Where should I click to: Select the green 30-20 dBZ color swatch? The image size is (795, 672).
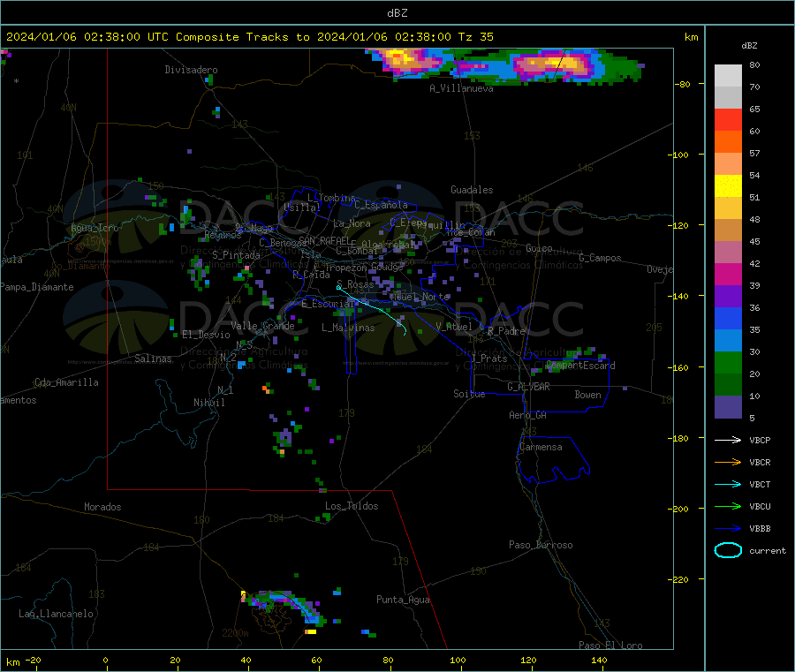point(728,362)
